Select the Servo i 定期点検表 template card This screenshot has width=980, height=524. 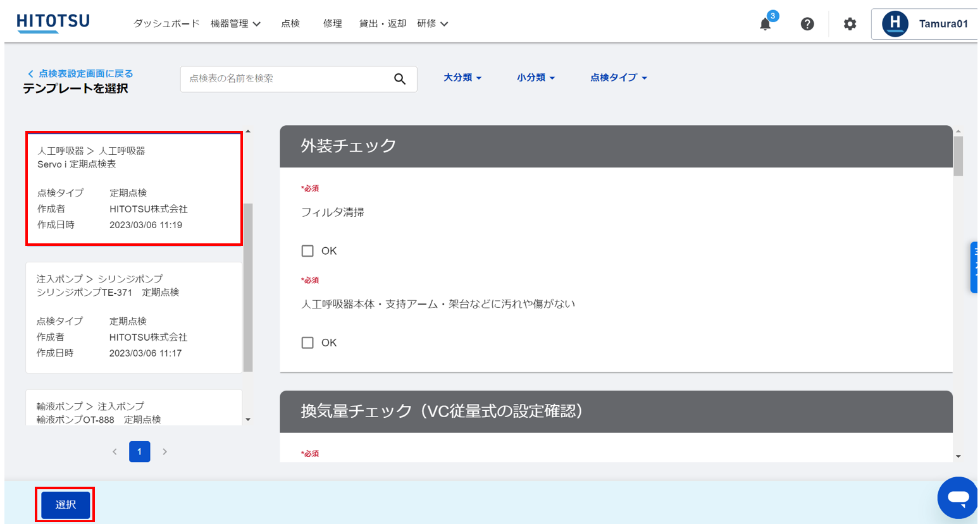134,188
